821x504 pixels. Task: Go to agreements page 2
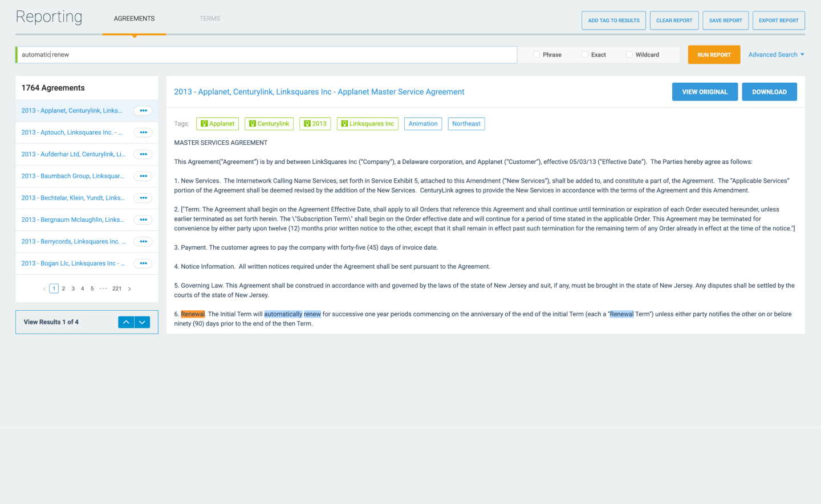[x=63, y=288]
